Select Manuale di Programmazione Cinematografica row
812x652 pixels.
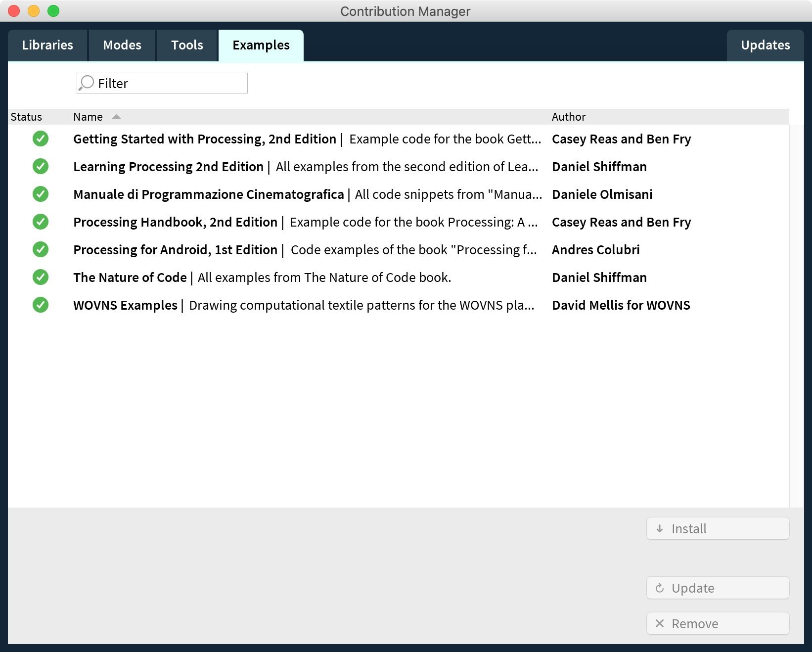click(x=399, y=194)
